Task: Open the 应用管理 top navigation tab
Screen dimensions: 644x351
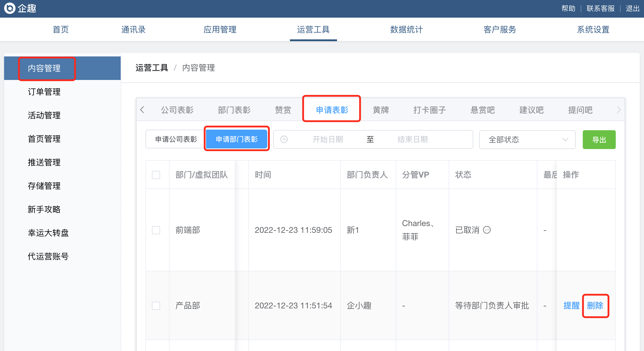Action: pos(220,29)
